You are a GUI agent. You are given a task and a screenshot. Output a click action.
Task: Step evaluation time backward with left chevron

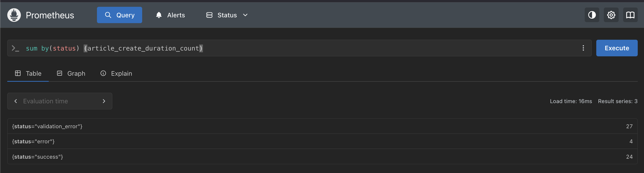click(16, 101)
